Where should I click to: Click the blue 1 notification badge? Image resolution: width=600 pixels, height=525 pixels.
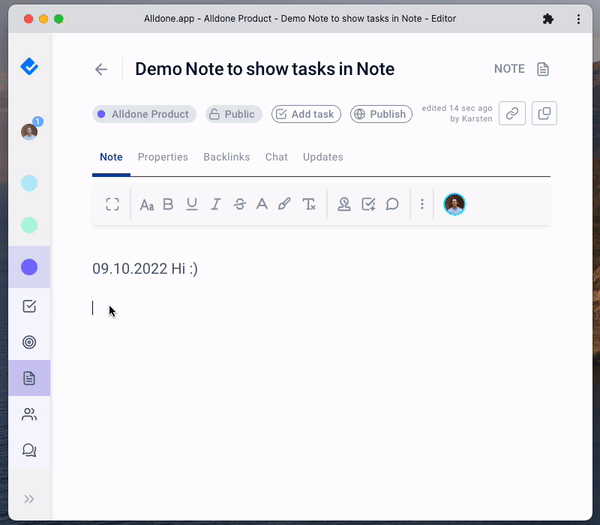(x=38, y=121)
